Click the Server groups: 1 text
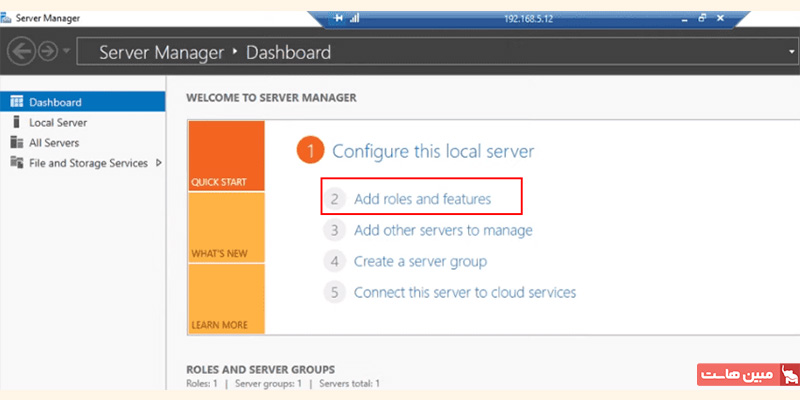 268,383
